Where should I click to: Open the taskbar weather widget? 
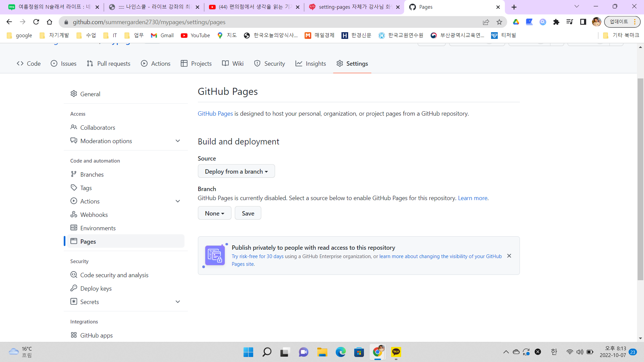click(x=20, y=352)
